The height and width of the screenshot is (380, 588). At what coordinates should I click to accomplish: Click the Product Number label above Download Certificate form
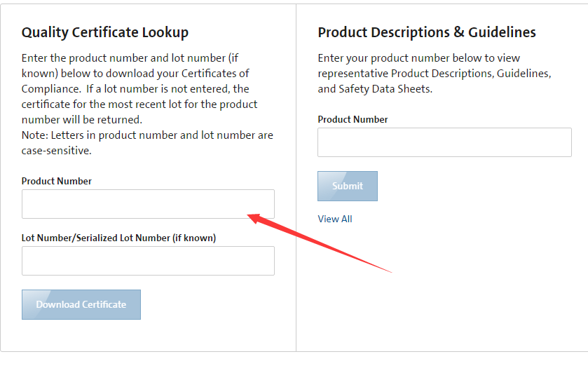56,181
